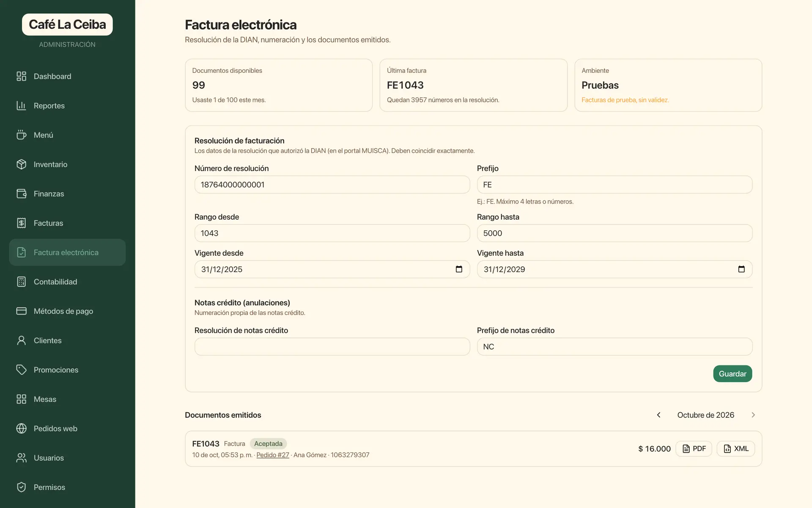This screenshot has height=508, width=812.
Task: Go to next month after Octubre 2026
Action: pyautogui.click(x=753, y=415)
